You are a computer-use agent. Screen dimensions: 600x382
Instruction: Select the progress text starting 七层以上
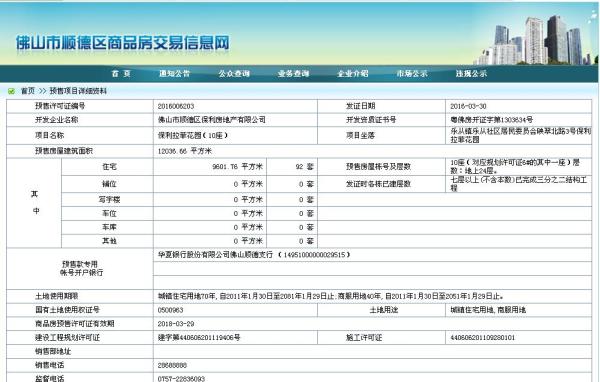coord(519,184)
